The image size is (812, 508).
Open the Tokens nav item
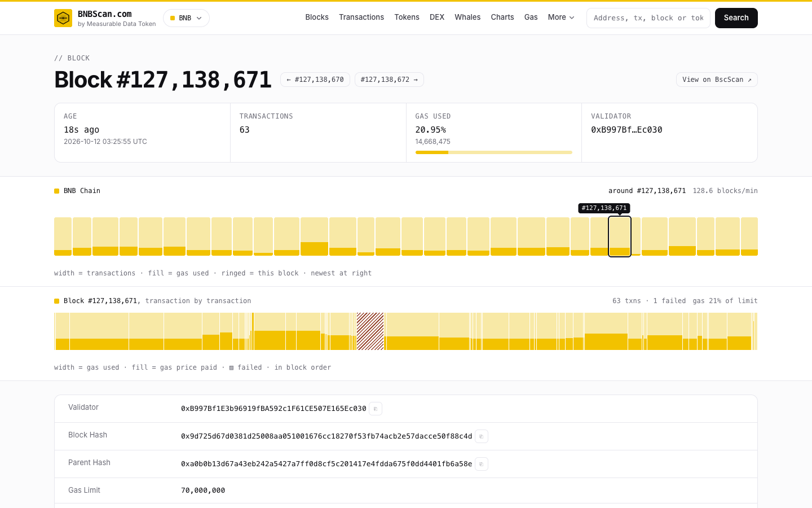coord(407,17)
